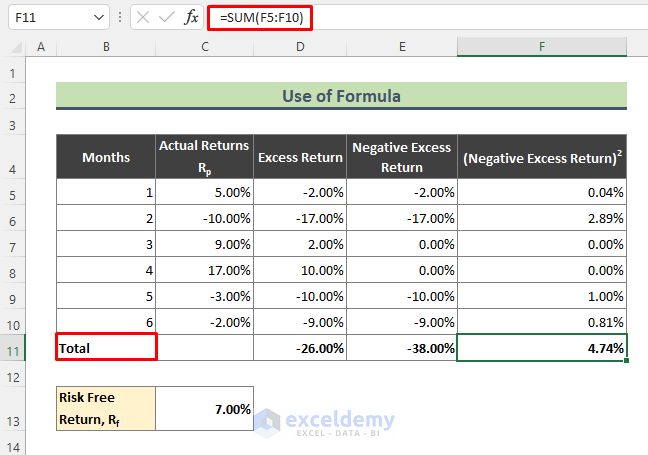648x455 pixels.
Task: Select row 2 header
Action: 12,96
